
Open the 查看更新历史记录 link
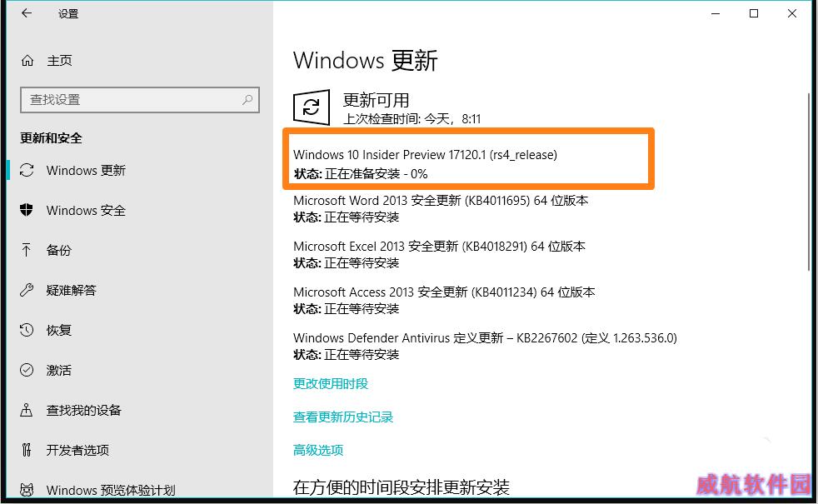[x=343, y=417]
